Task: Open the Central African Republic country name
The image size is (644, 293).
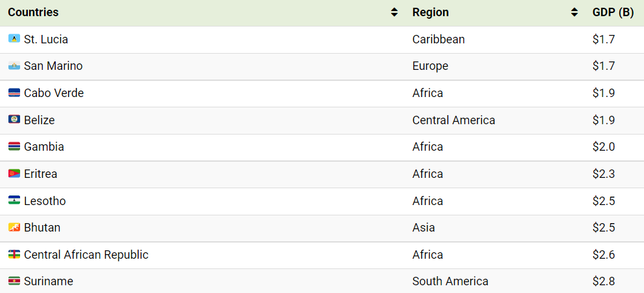Action: (86, 254)
